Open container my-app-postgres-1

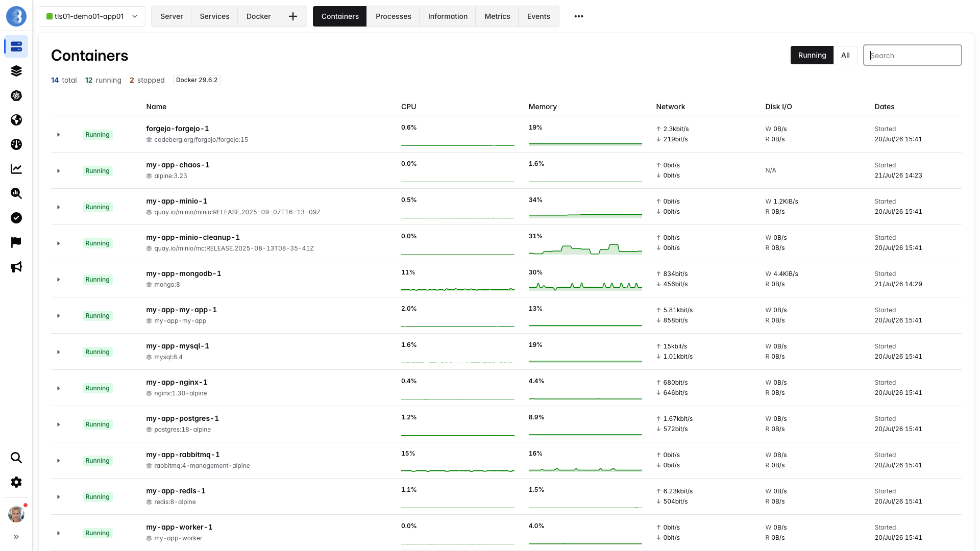pyautogui.click(x=182, y=418)
